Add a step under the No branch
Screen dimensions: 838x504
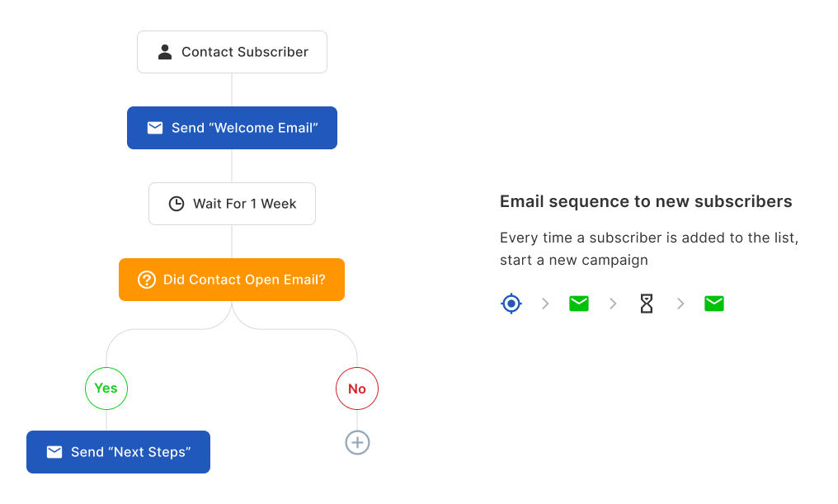[357, 443]
